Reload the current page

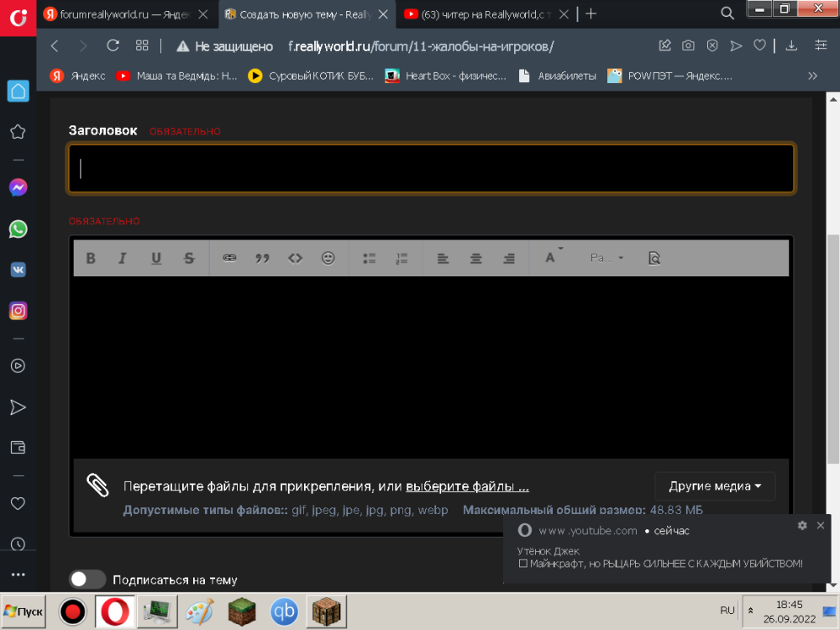[x=113, y=46]
